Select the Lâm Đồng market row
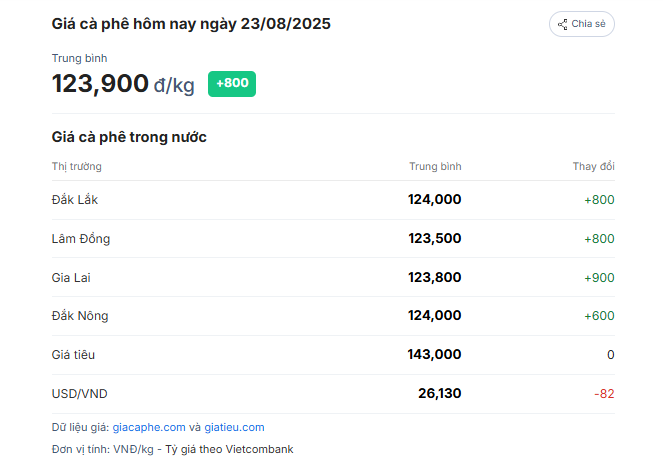 (333, 239)
